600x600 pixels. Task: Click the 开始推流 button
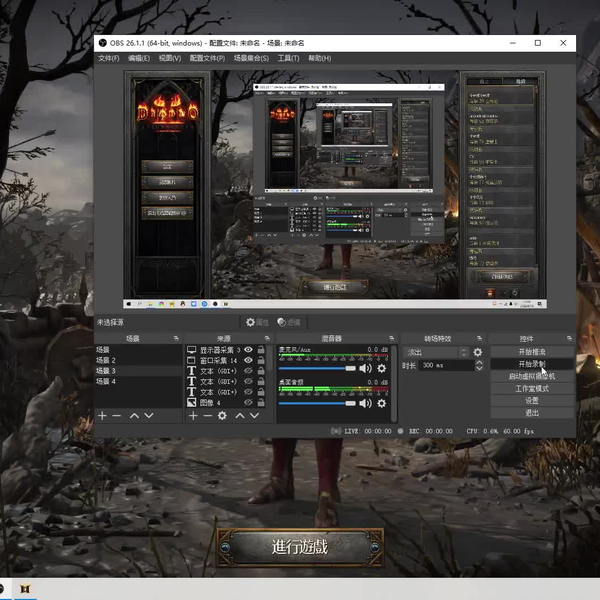532,352
